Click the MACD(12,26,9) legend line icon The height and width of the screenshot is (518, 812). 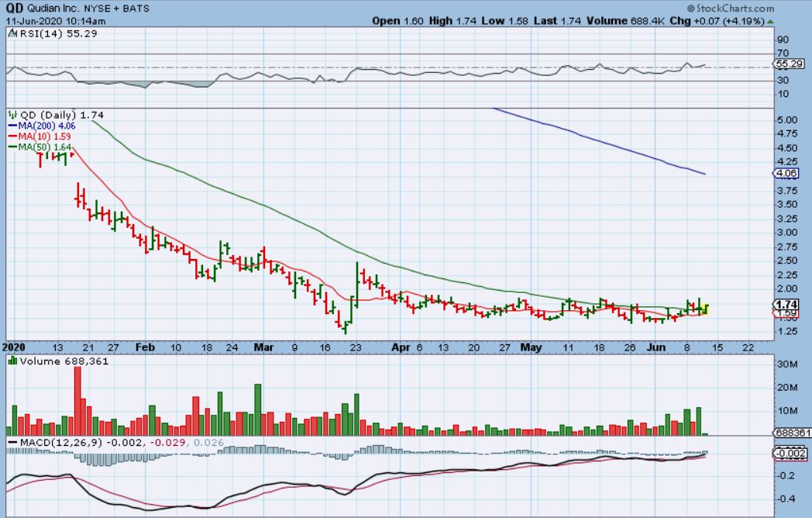[x=12, y=442]
